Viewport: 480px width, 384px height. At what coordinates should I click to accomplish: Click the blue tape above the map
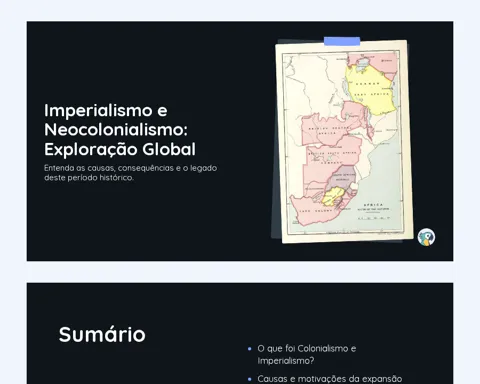click(x=342, y=41)
